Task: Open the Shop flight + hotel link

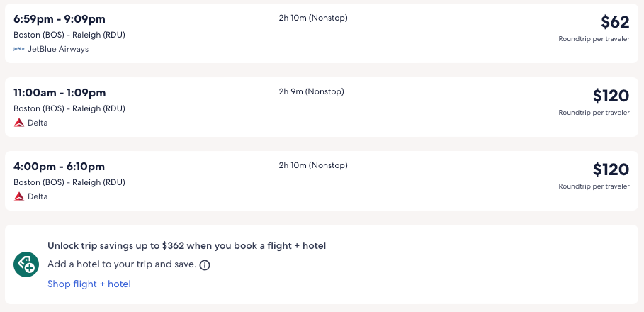Action: pyautogui.click(x=89, y=284)
